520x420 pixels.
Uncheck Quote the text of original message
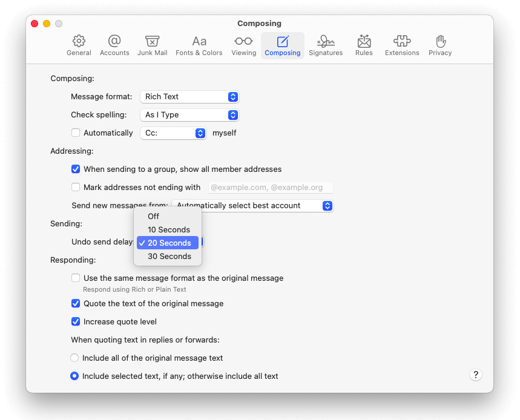[76, 303]
